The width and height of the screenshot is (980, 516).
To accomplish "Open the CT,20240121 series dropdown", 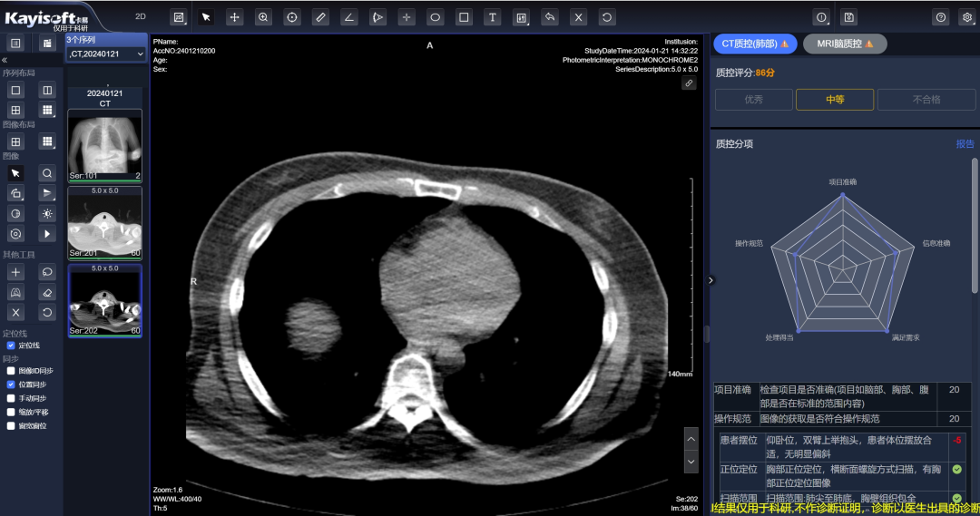I will [106, 54].
